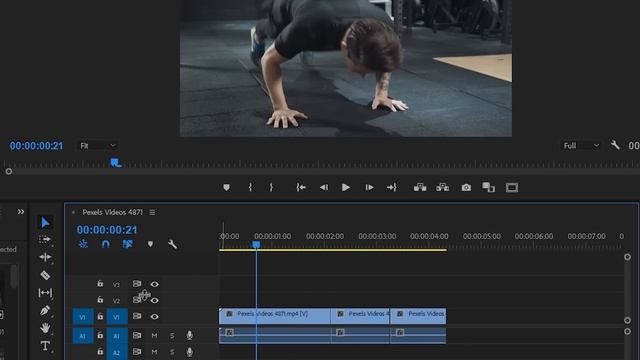The image size is (640, 360).
Task: Toggle the safe margins/proxy button
Action: pyautogui.click(x=512, y=187)
